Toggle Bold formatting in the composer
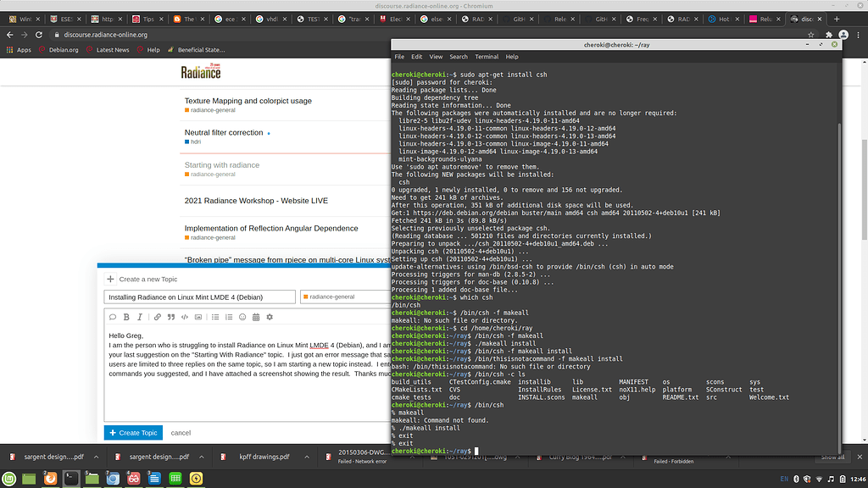Viewport: 868px width, 488px height. (x=126, y=316)
